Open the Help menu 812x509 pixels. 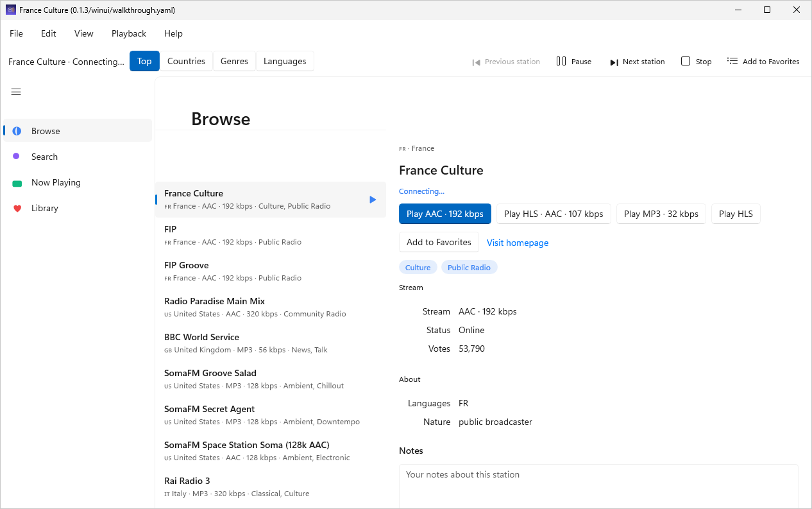173,33
